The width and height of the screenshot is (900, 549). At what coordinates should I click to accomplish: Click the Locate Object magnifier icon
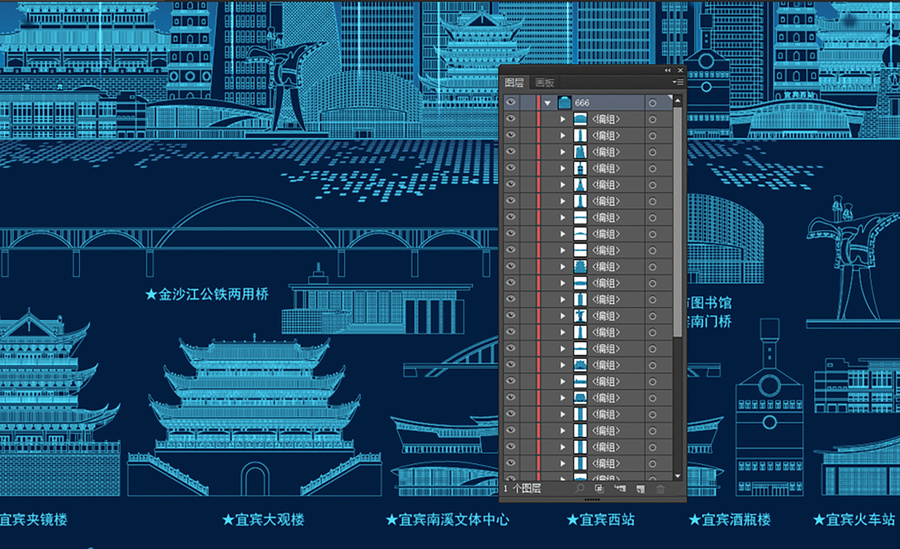pos(580,488)
